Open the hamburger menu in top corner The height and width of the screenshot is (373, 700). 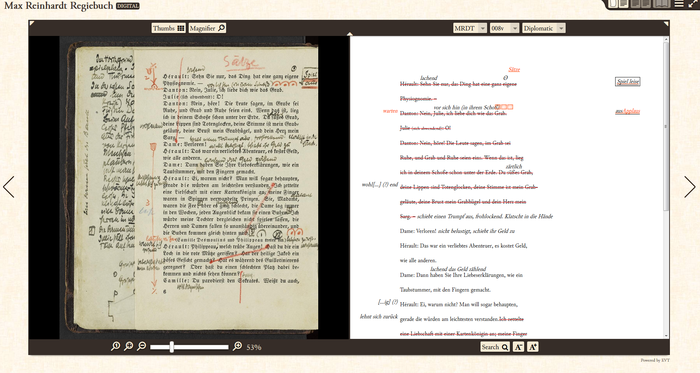tap(679, 4)
